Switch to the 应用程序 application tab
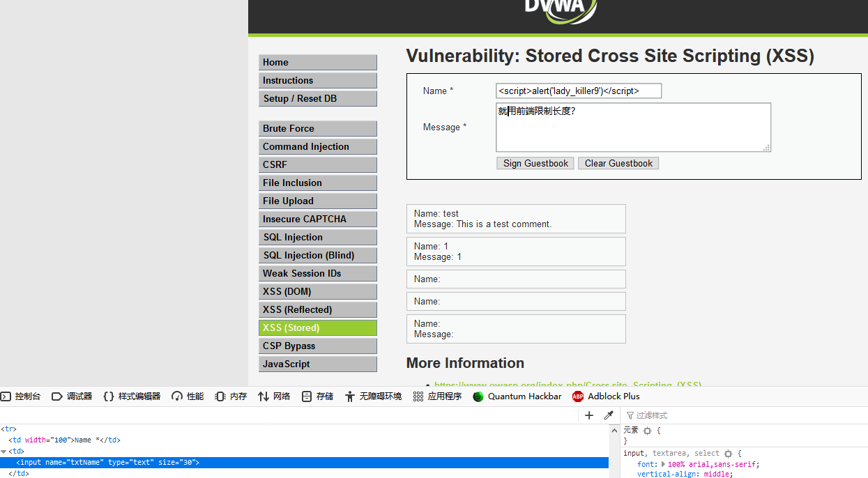The height and width of the screenshot is (478, 868). pos(437,396)
